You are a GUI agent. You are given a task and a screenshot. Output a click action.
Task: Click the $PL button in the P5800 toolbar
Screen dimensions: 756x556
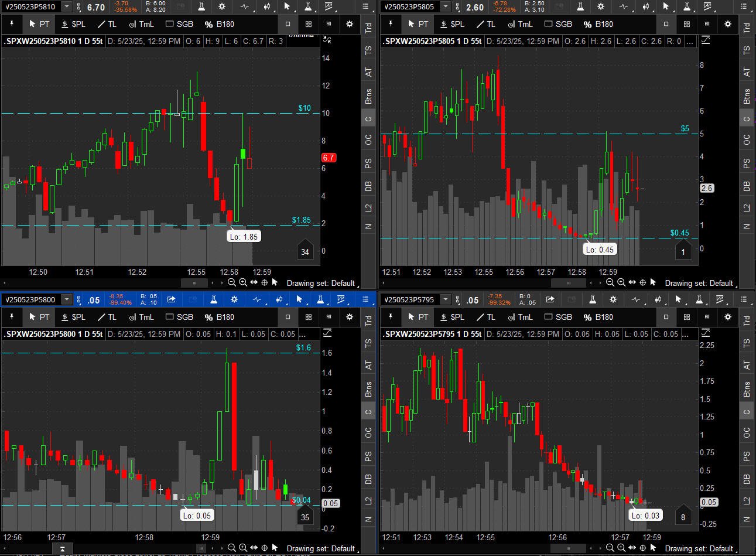point(74,317)
